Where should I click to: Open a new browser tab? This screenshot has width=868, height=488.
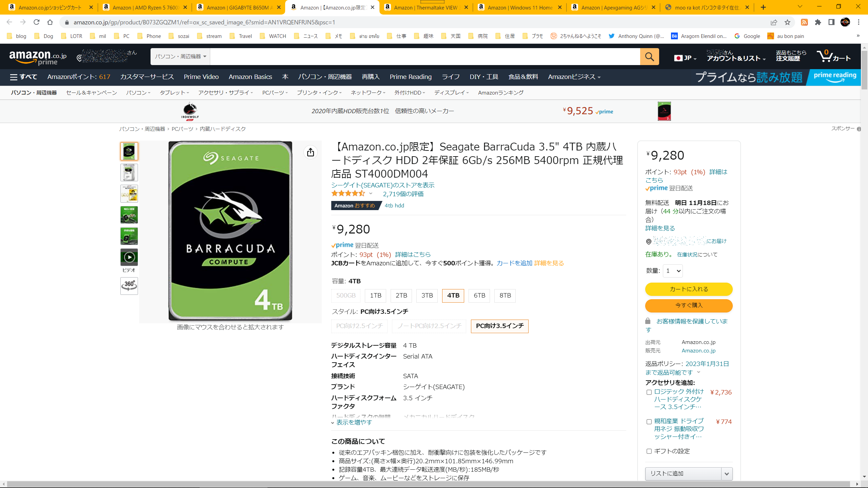click(763, 7)
